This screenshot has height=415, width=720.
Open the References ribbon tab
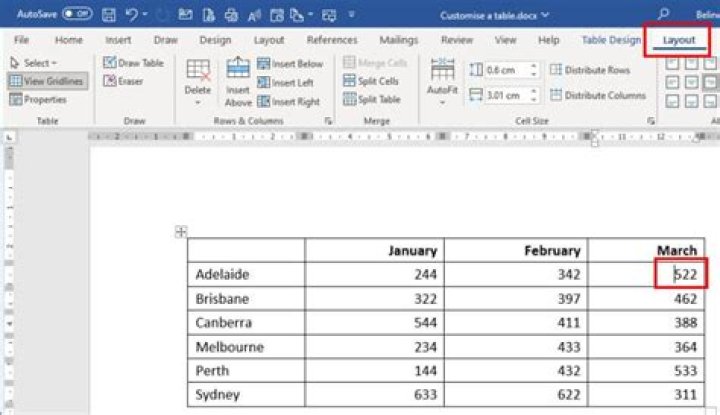(x=332, y=40)
